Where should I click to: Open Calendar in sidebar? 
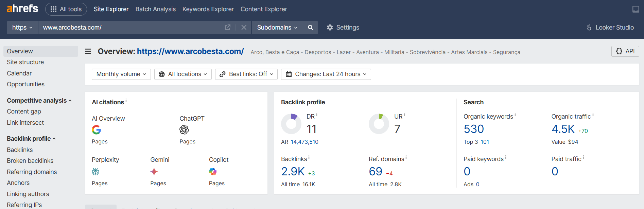[19, 73]
